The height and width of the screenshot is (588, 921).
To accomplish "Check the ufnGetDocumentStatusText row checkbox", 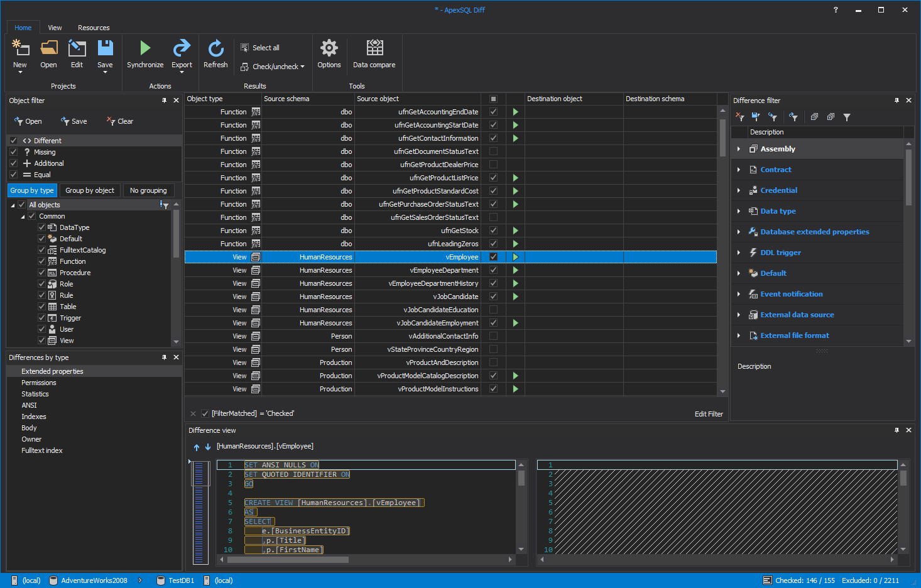I will (x=493, y=151).
